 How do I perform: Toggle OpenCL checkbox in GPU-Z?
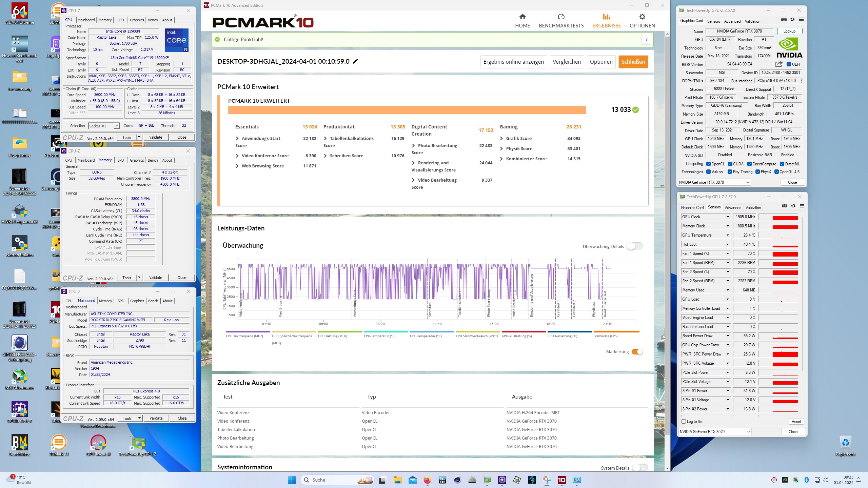pos(708,164)
